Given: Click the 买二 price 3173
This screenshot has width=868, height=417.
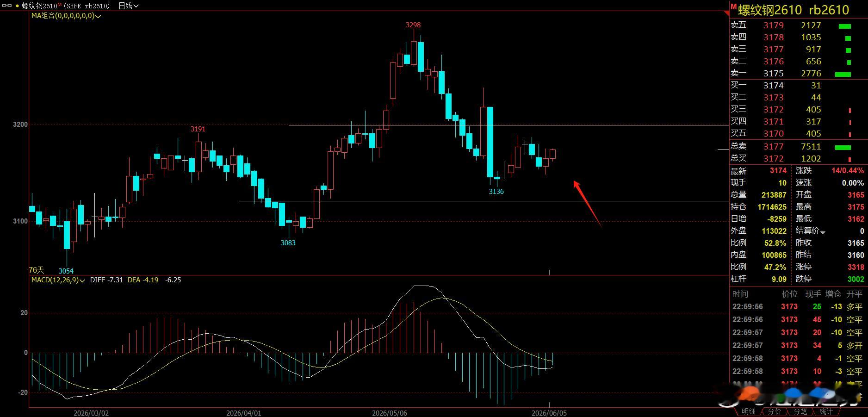Looking at the screenshot, I should click(774, 98).
